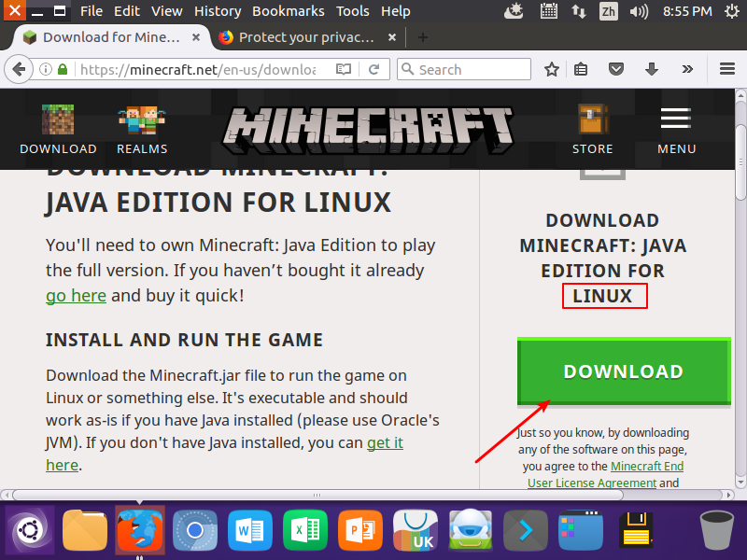Open a new tab with plus button
Screen dimensions: 747x560
[x=423, y=37]
